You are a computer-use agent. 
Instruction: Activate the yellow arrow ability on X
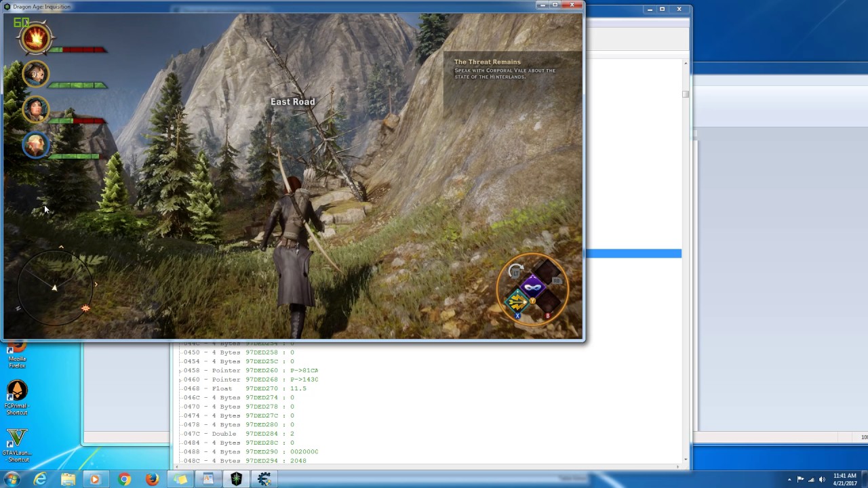tap(517, 302)
